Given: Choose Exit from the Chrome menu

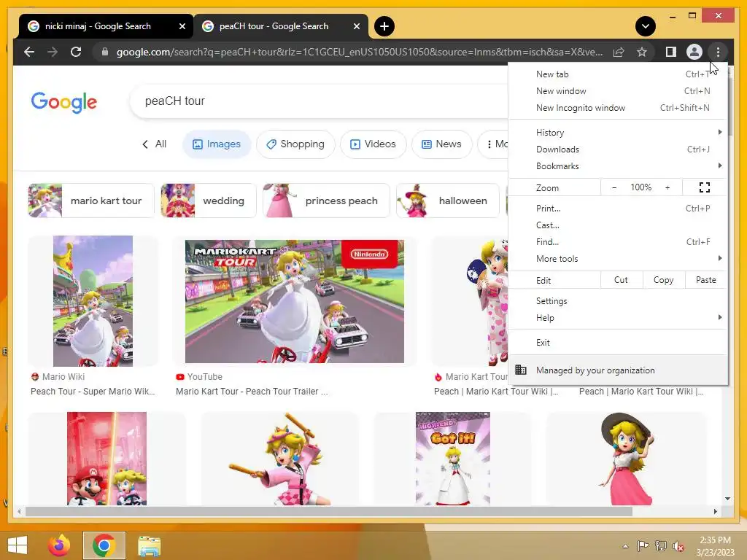Looking at the screenshot, I should (x=618, y=343).
